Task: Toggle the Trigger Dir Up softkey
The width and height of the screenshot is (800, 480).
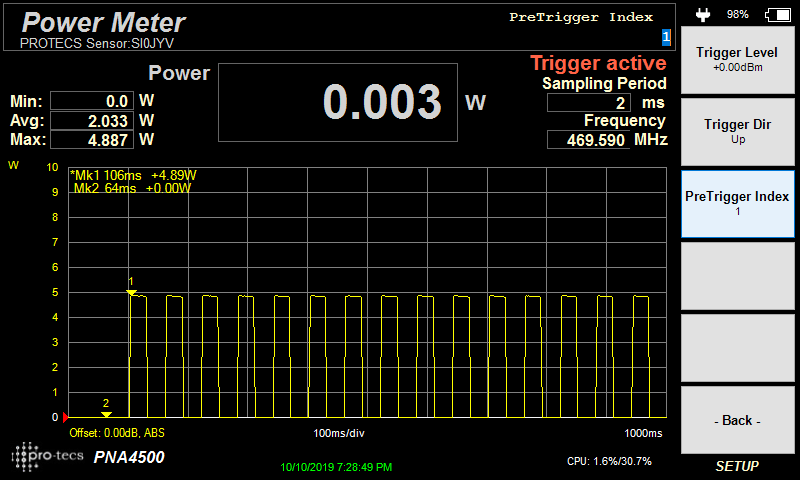Action: pyautogui.click(x=737, y=131)
